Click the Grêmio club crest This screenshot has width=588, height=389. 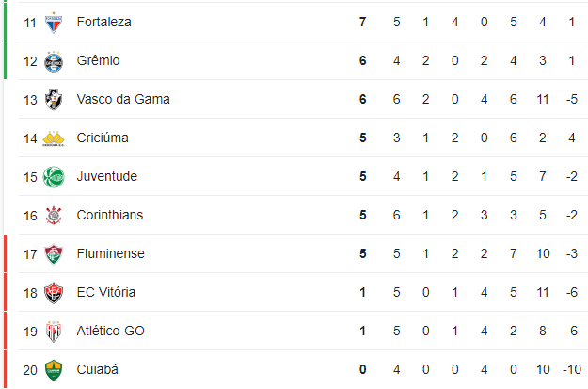coord(54,61)
